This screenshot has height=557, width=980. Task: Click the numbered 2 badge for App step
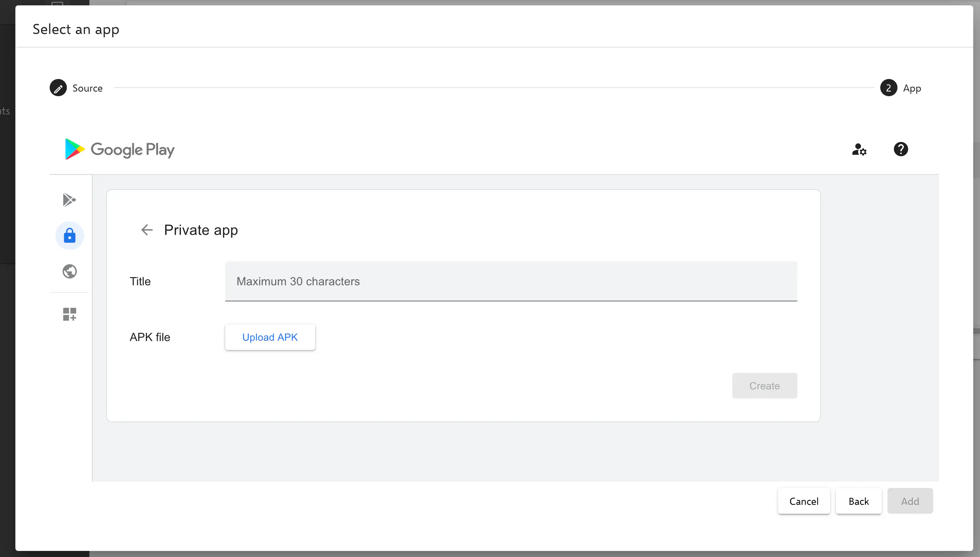[x=889, y=88]
